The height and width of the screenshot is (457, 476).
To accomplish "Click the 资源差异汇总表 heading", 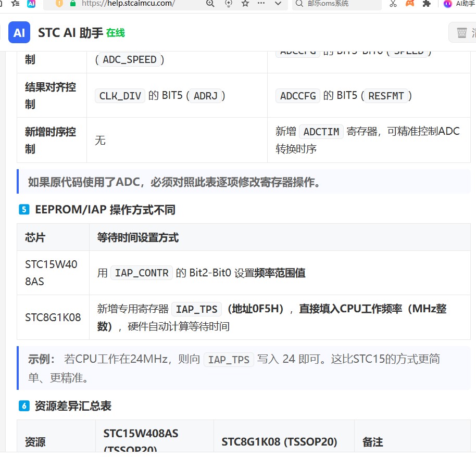I will tap(73, 405).
